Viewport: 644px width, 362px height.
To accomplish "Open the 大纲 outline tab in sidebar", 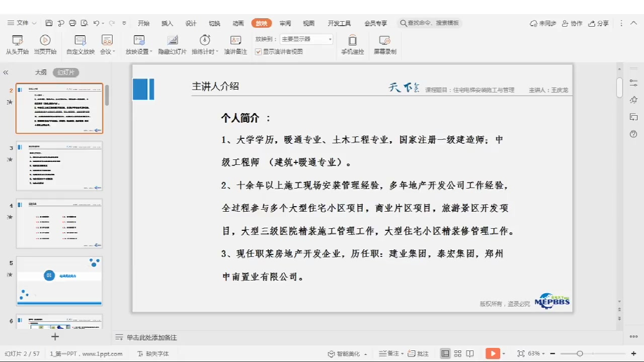I will 41,72.
